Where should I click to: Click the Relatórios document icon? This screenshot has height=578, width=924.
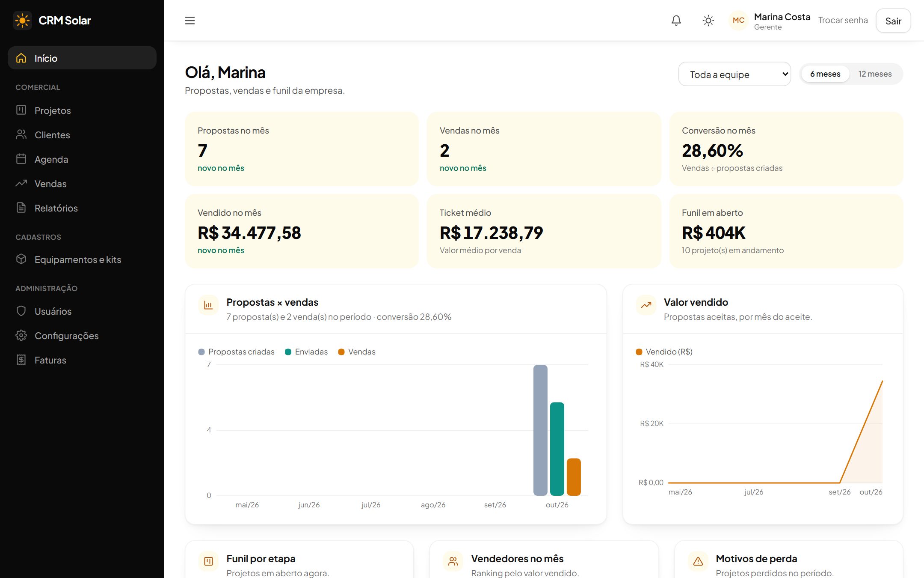point(21,208)
